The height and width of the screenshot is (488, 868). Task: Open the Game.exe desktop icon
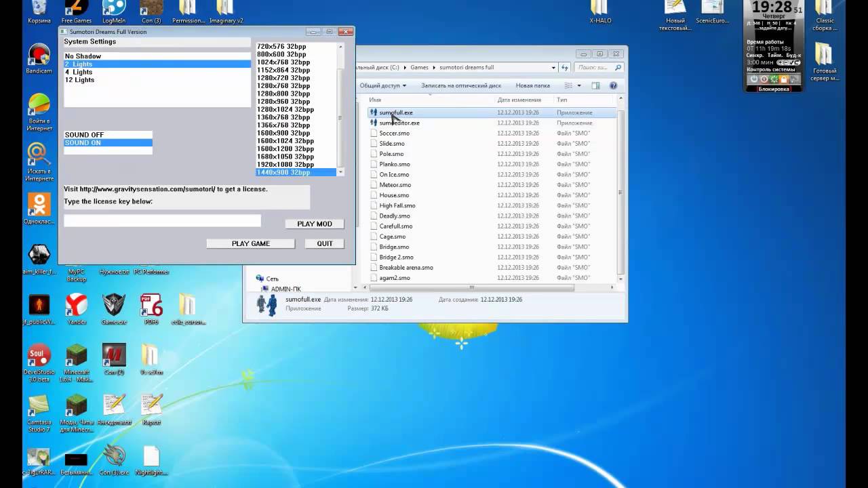[x=114, y=308]
